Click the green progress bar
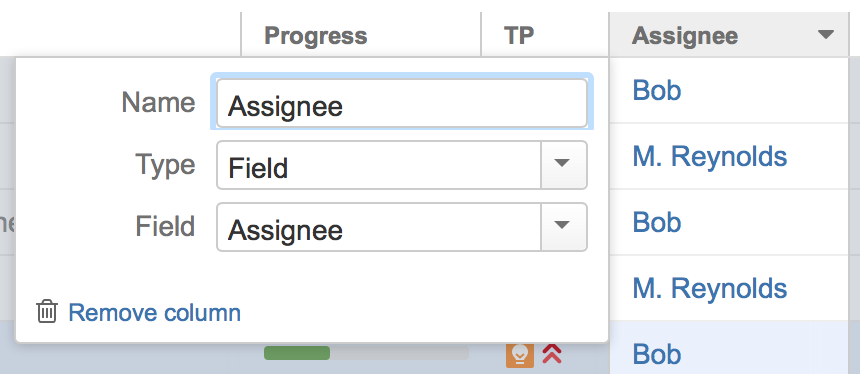 click(297, 353)
